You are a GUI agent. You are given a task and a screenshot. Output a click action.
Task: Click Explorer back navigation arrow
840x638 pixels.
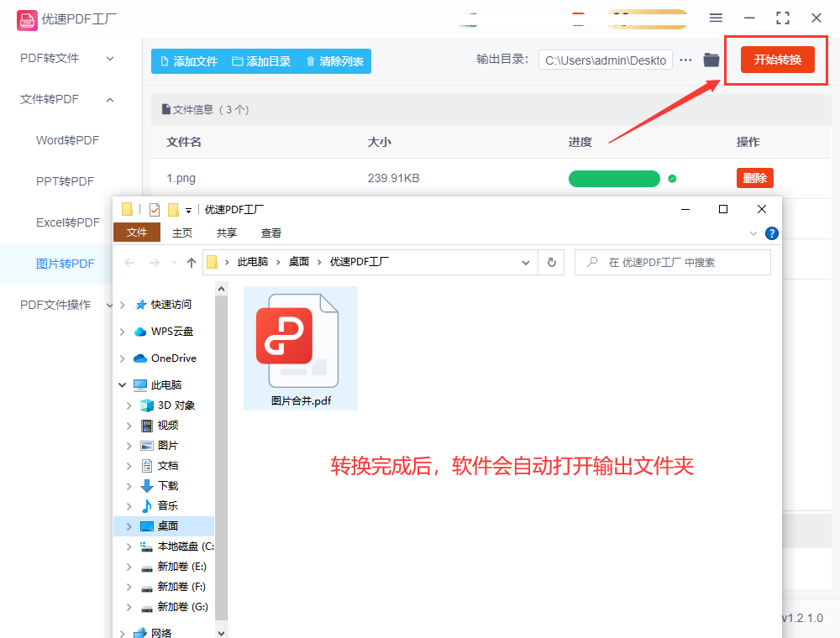point(129,262)
